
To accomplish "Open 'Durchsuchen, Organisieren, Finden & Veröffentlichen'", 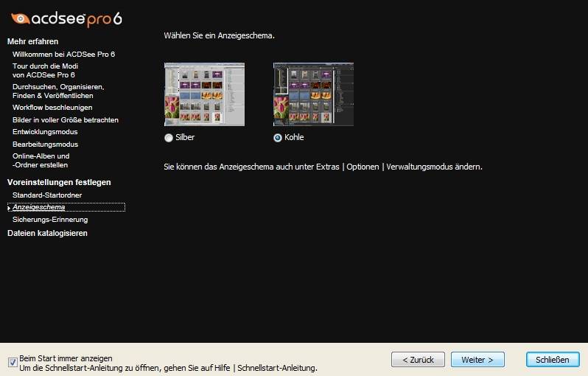I will (x=58, y=91).
